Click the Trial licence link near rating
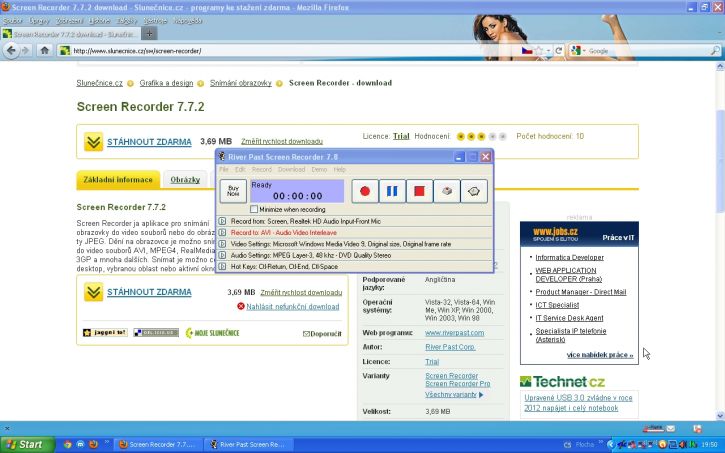This screenshot has height=453, width=725. click(401, 136)
